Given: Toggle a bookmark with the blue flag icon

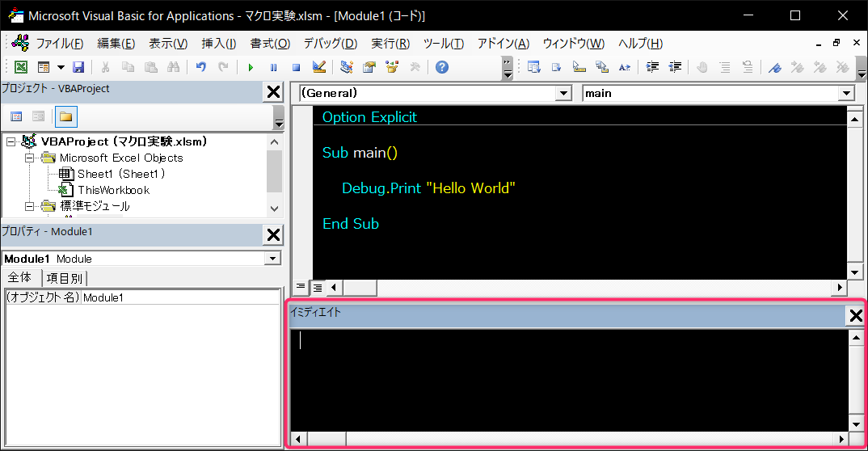Looking at the screenshot, I should tap(775, 68).
